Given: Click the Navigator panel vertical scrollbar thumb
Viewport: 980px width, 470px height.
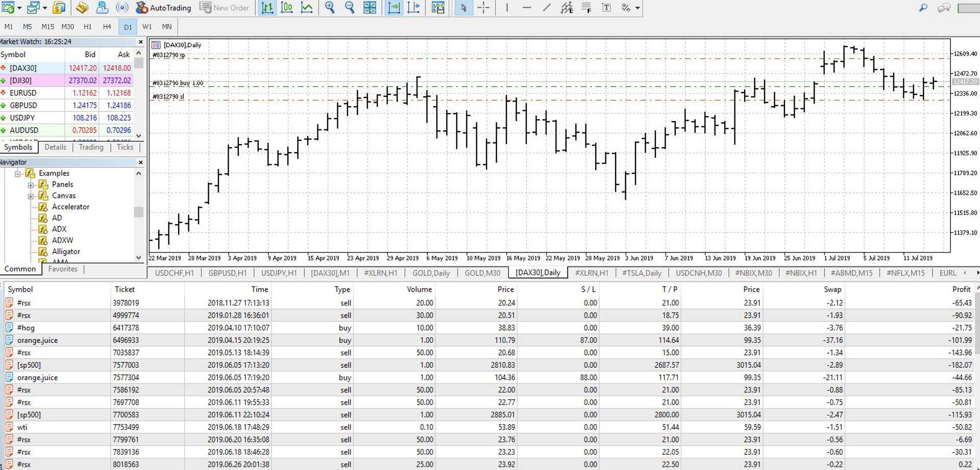Looking at the screenshot, I should click(138, 212).
